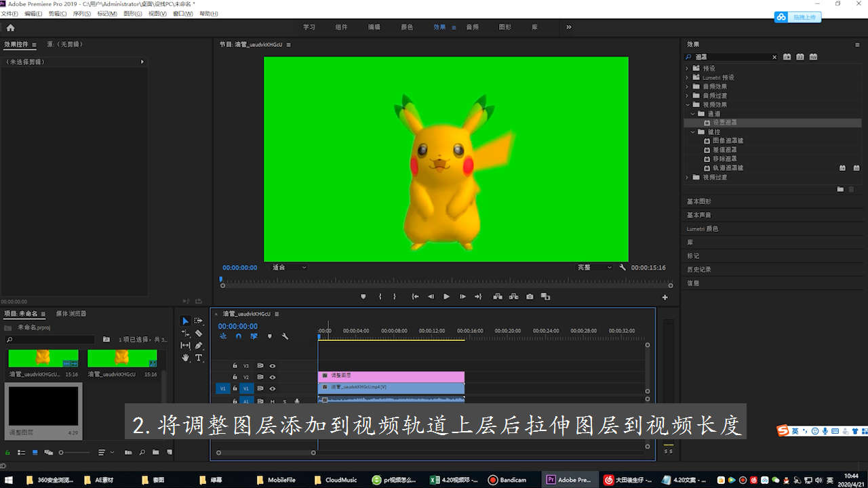The width and height of the screenshot is (868, 488).
Task: Expand the 音频效果 folder
Action: point(687,87)
